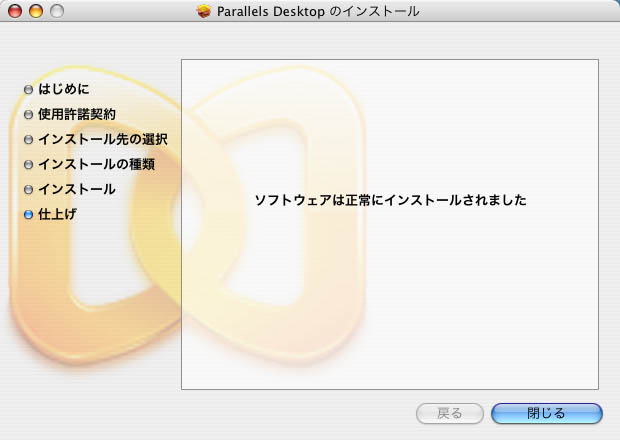Select the インストール先の選択 step label
Viewport: 620px width, 440px height.
click(102, 139)
